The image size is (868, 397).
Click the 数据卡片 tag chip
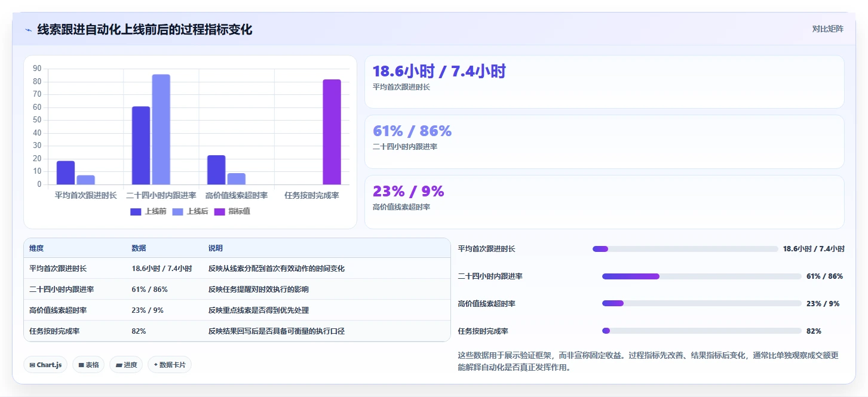point(170,365)
